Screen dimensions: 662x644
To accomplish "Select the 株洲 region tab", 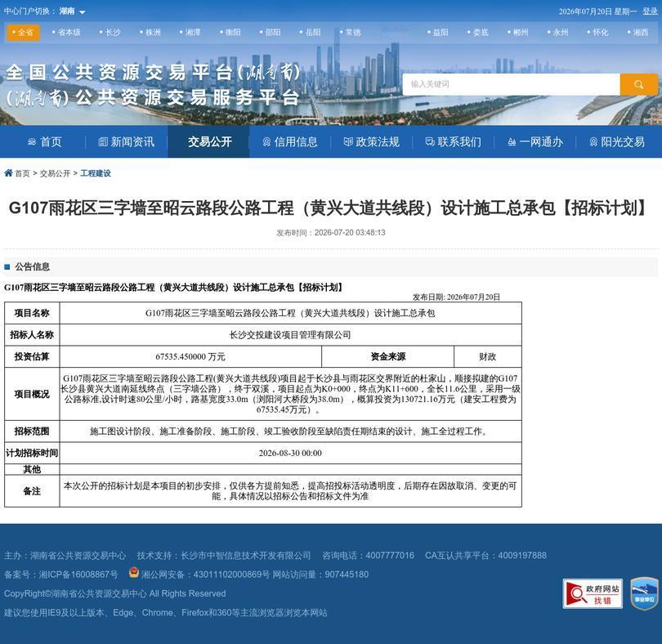I will click(x=150, y=33).
